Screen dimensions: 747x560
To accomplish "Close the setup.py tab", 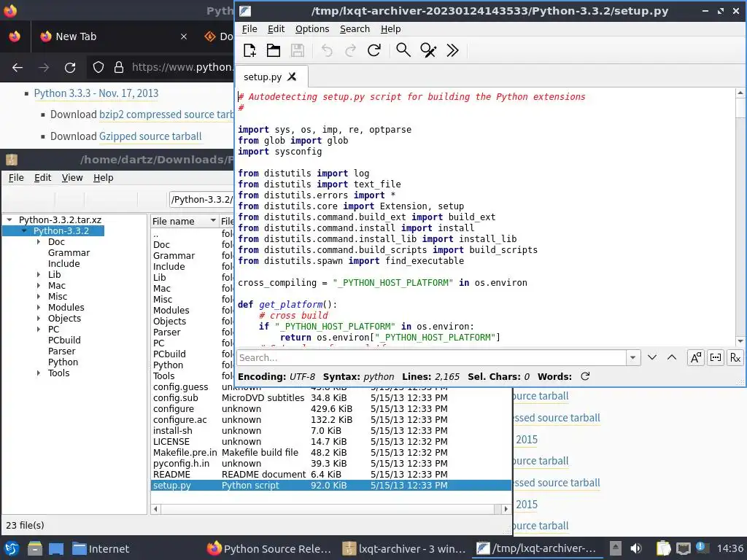I will pyautogui.click(x=292, y=77).
